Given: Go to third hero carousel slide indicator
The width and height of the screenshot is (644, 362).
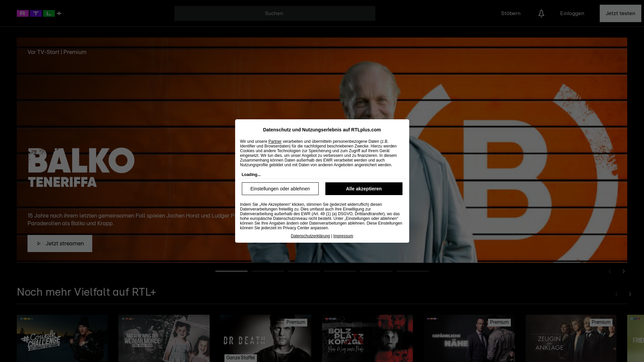Looking at the screenshot, I should (x=304, y=271).
